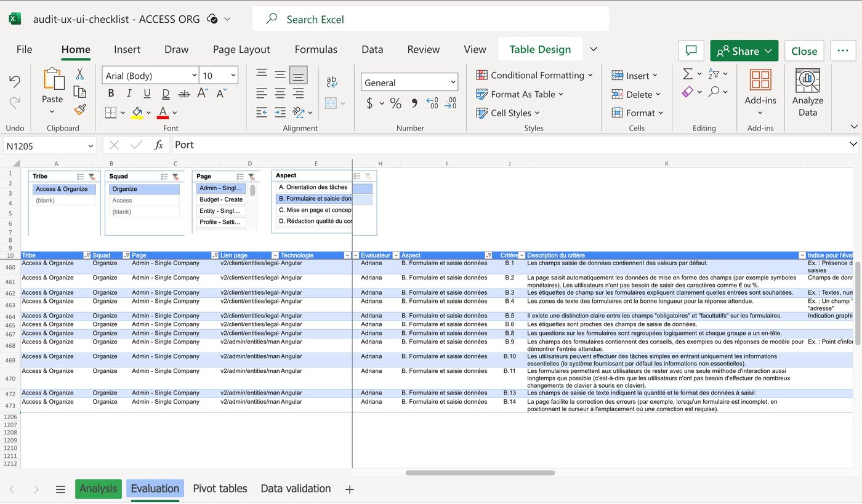Switch to the Data validation sheet
The height and width of the screenshot is (504, 862).
click(296, 489)
